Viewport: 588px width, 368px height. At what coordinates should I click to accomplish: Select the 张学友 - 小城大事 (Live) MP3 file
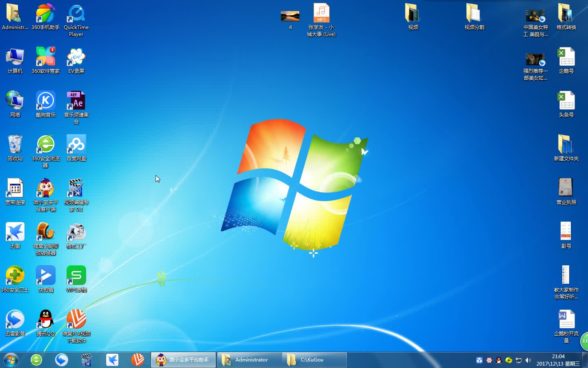coord(321,20)
